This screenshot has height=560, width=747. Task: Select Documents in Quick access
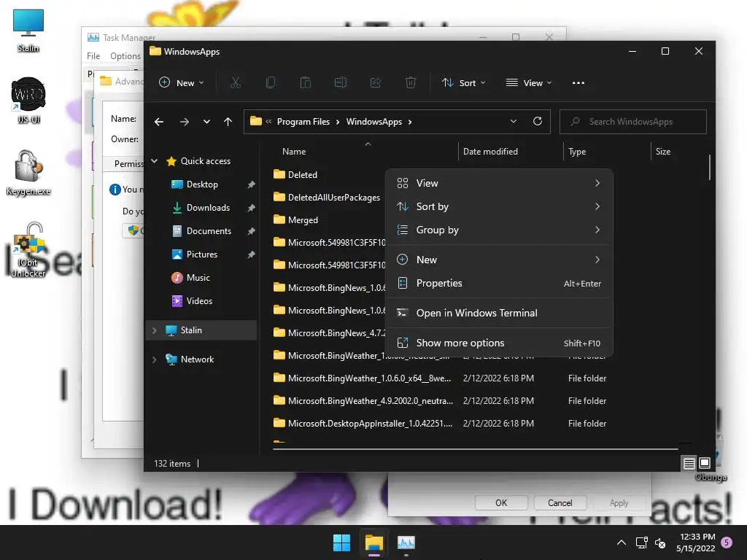pos(209,231)
